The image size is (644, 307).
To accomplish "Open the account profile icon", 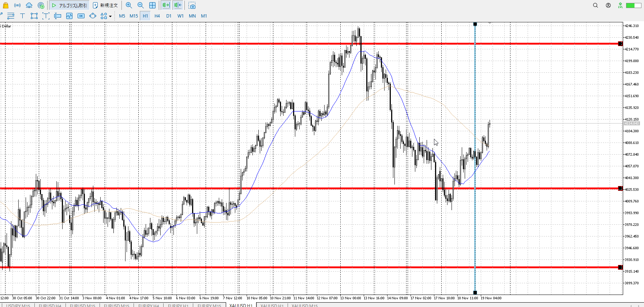I will [608, 5].
